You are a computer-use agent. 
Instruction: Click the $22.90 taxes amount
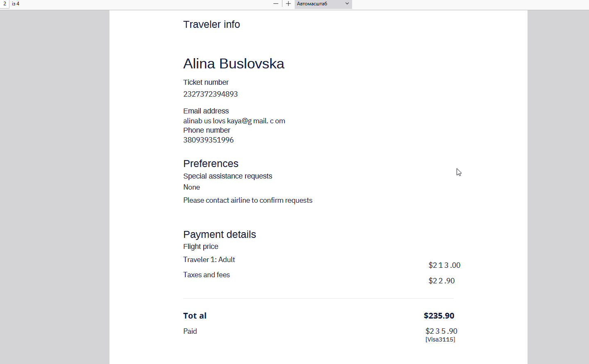pyautogui.click(x=441, y=281)
